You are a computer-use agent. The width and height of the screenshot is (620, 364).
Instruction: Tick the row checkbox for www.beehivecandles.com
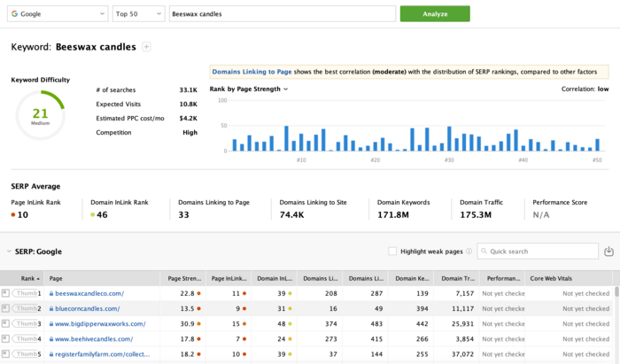click(x=5, y=338)
